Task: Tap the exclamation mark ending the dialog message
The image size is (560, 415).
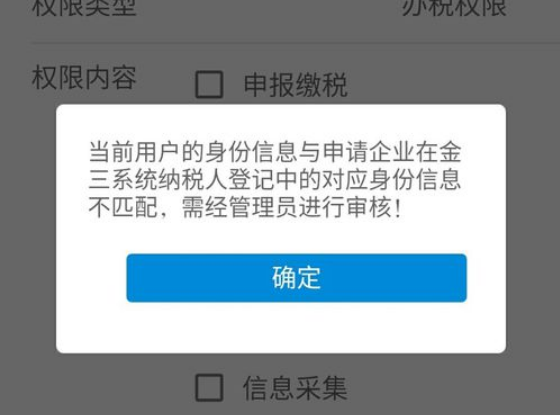Action: [398, 207]
